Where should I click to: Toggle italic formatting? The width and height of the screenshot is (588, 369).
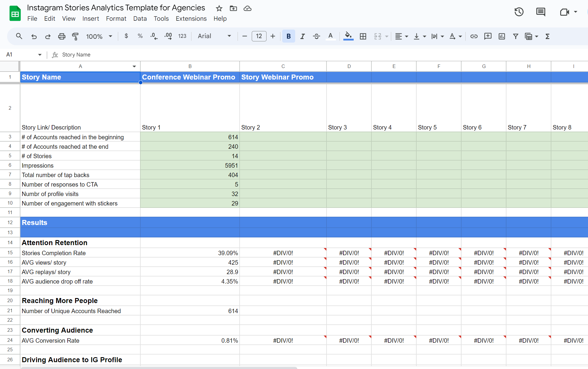[x=302, y=36]
